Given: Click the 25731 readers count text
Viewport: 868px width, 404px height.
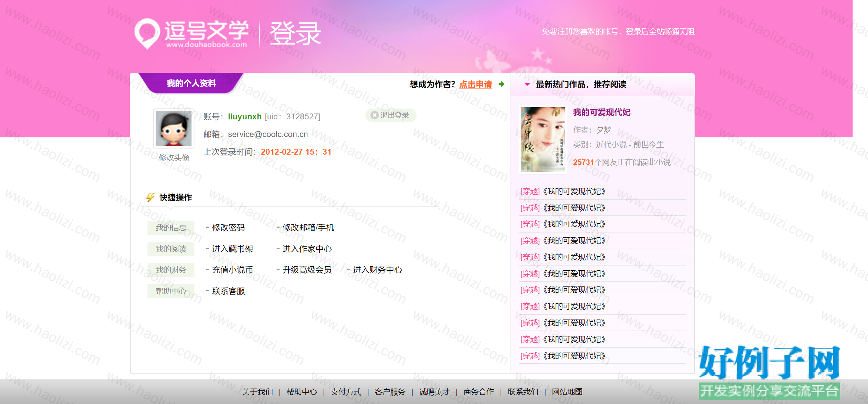Looking at the screenshot, I should pos(622,162).
